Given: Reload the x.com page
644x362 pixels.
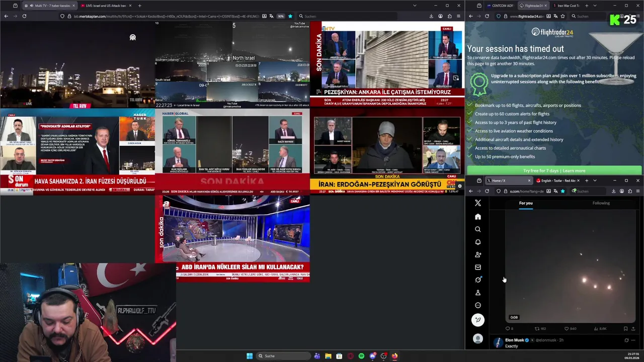Looking at the screenshot, I should [487, 191].
